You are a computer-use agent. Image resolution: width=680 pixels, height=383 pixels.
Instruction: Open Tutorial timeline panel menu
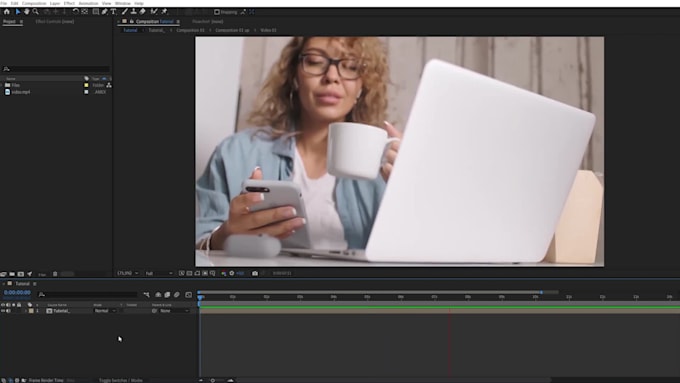pos(35,284)
